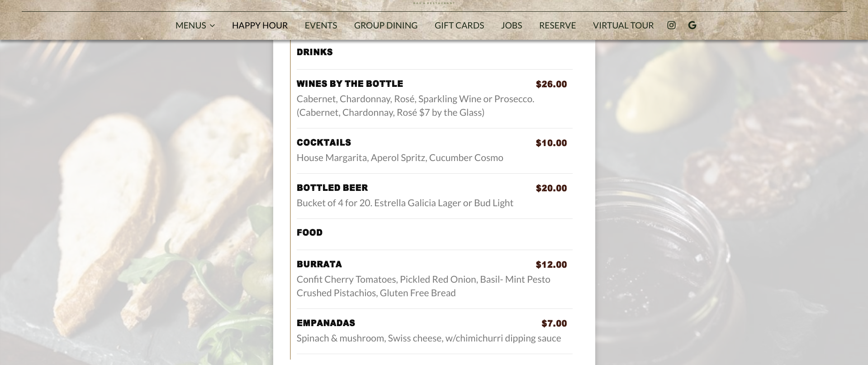Image resolution: width=868 pixels, height=365 pixels.
Task: Select Gift Cards in the navbar
Action: [x=459, y=25]
